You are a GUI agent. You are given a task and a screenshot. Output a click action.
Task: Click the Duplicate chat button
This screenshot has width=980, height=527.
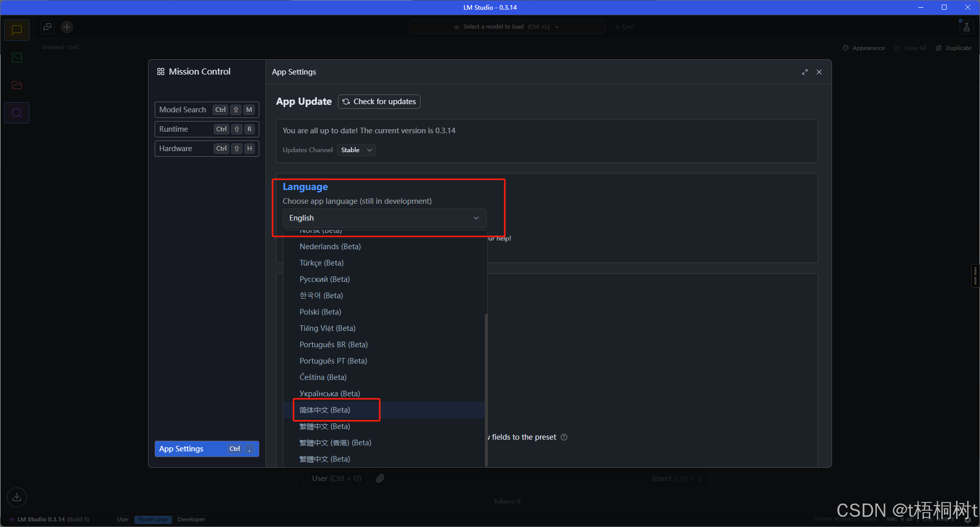953,48
